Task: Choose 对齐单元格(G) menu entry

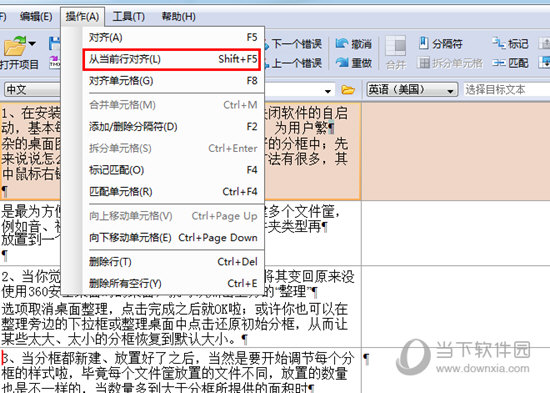Action: (x=173, y=81)
